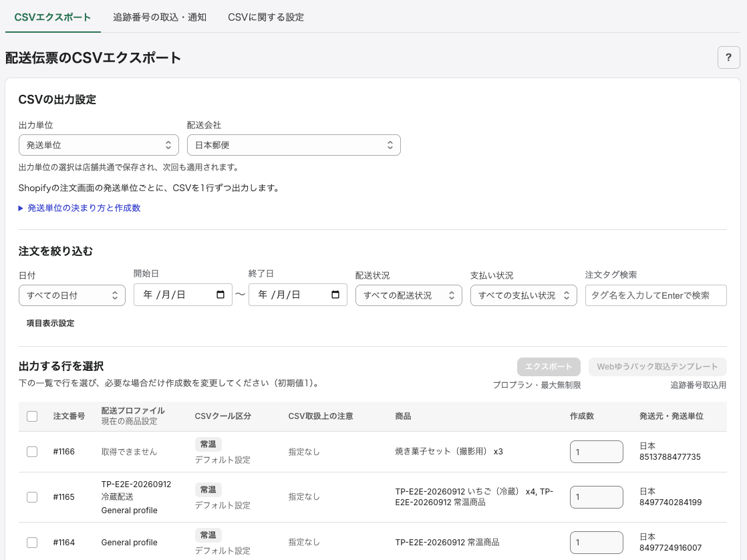This screenshot has width=747, height=560.
Task: Open CSVに関する設定 tab
Action: pos(266,17)
